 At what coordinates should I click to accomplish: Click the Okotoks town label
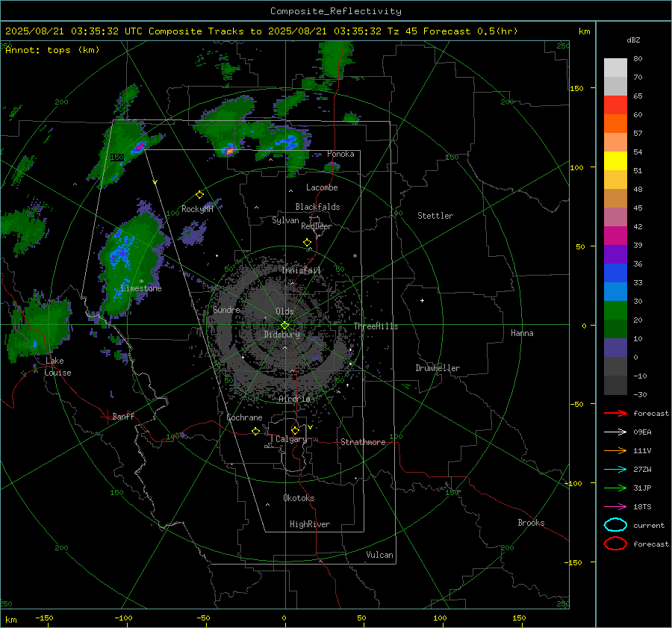click(299, 498)
